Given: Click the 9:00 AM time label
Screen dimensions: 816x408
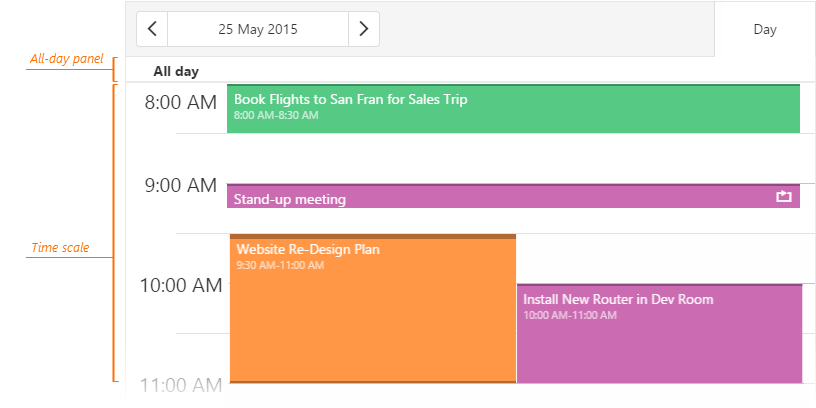Looking at the screenshot, I should point(180,185).
